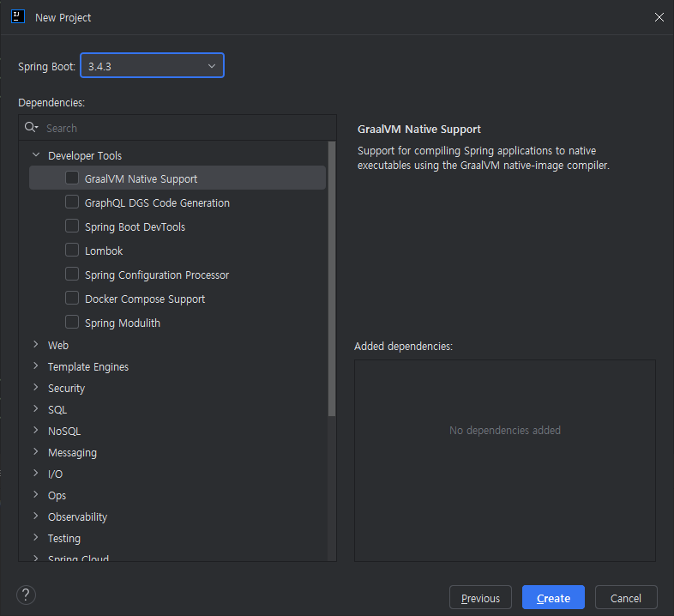Expand the SQL category

(36, 409)
